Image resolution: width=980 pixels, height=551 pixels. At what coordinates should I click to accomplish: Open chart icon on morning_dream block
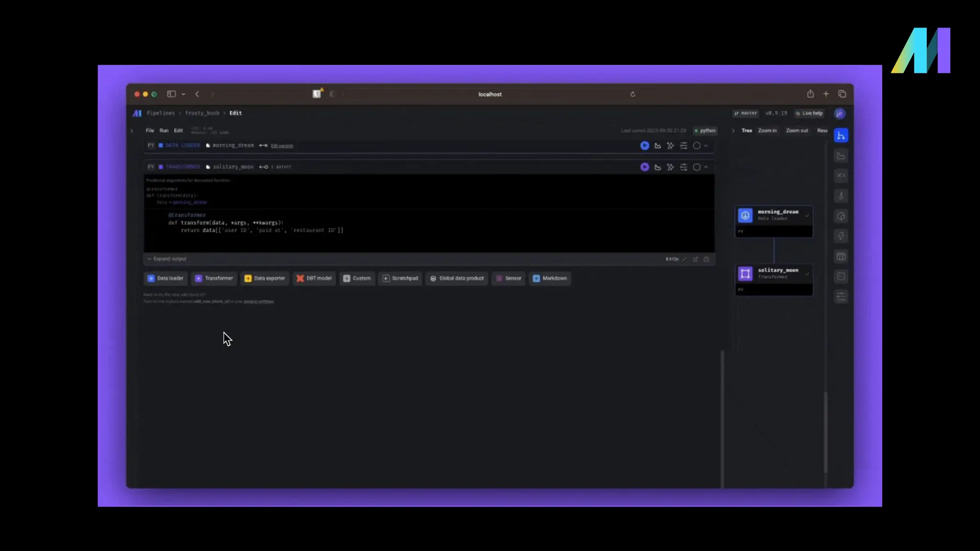click(x=657, y=145)
